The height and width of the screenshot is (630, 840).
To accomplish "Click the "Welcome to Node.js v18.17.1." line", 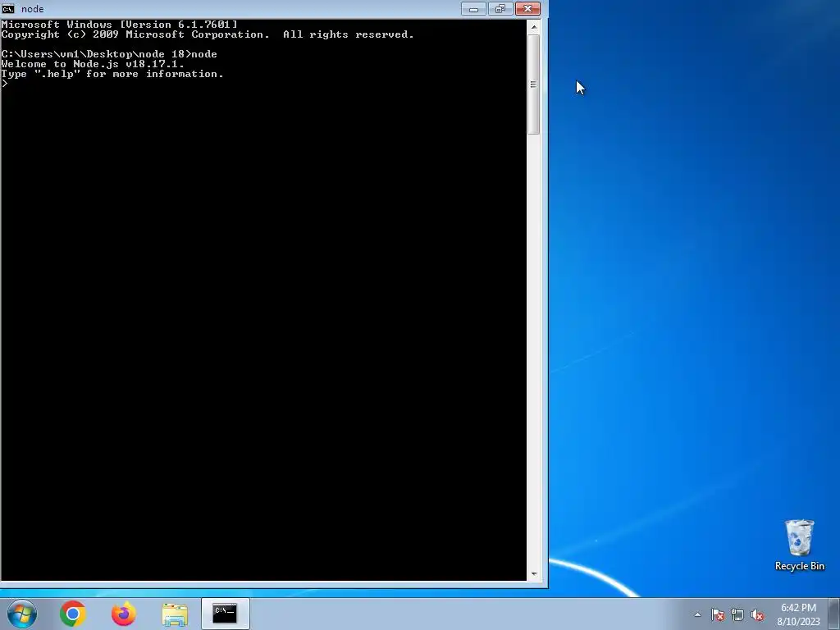I will click(93, 64).
